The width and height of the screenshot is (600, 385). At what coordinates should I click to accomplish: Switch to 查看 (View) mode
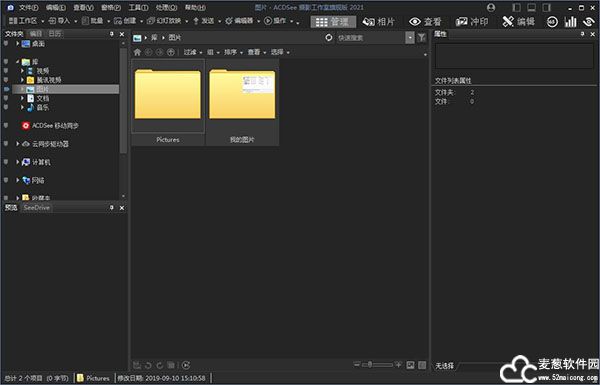coord(425,21)
